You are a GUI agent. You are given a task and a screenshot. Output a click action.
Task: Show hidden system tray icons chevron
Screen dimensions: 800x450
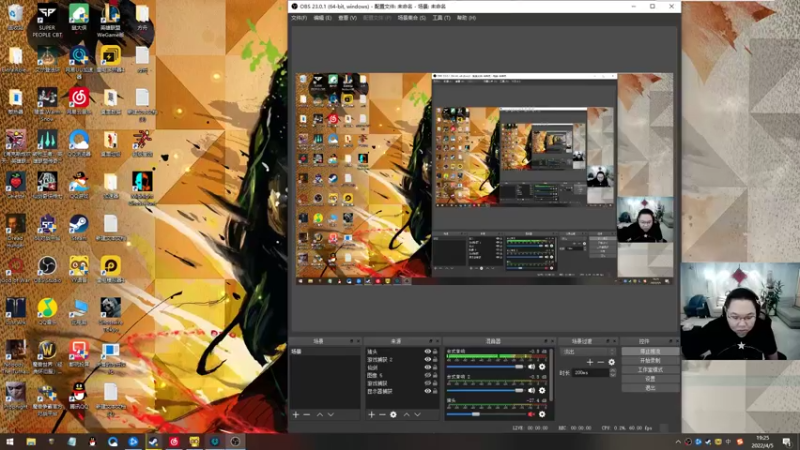(x=678, y=442)
